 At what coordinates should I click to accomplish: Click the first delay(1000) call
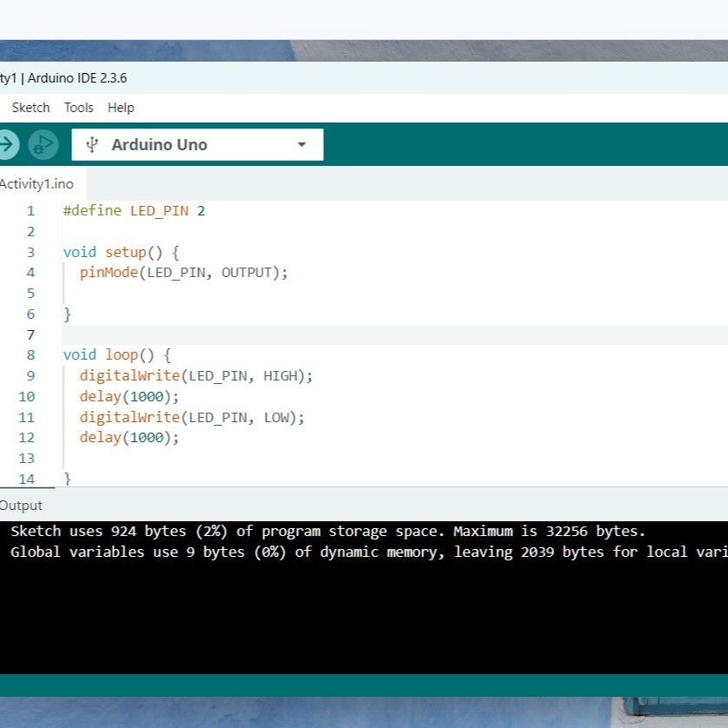[x=129, y=396]
